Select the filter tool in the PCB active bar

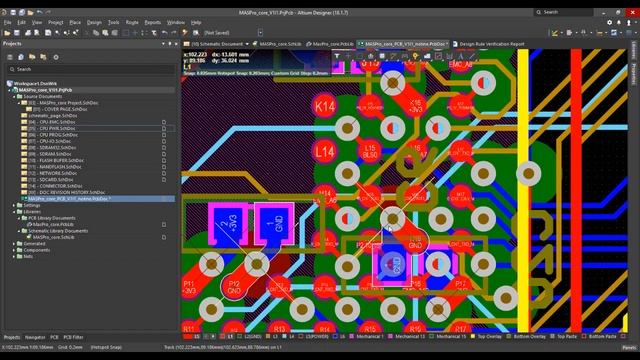click(337, 56)
